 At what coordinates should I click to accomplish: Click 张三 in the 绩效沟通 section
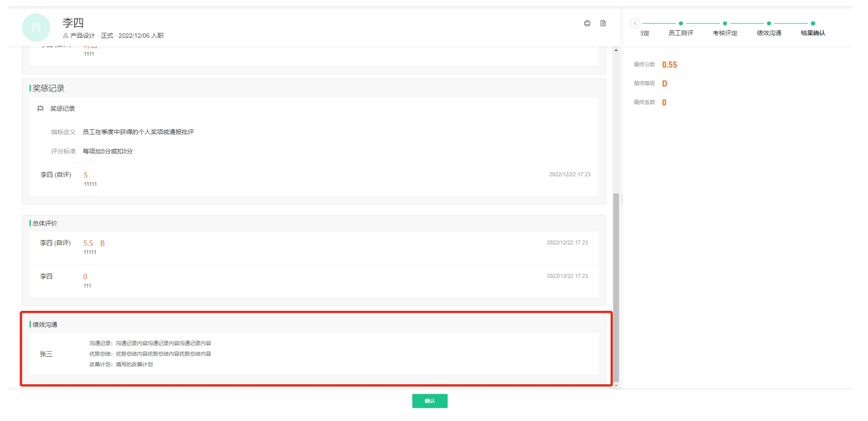point(46,354)
